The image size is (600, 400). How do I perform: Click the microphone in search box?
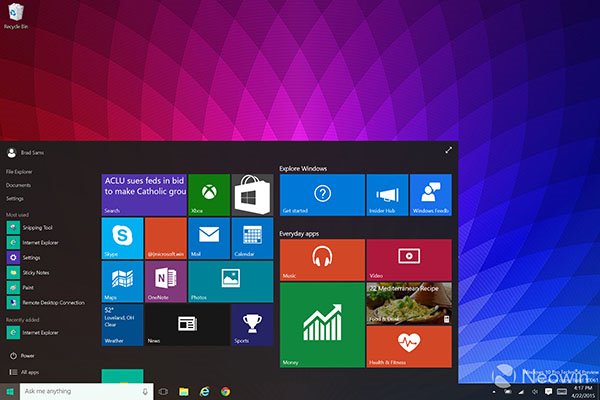[145, 392]
